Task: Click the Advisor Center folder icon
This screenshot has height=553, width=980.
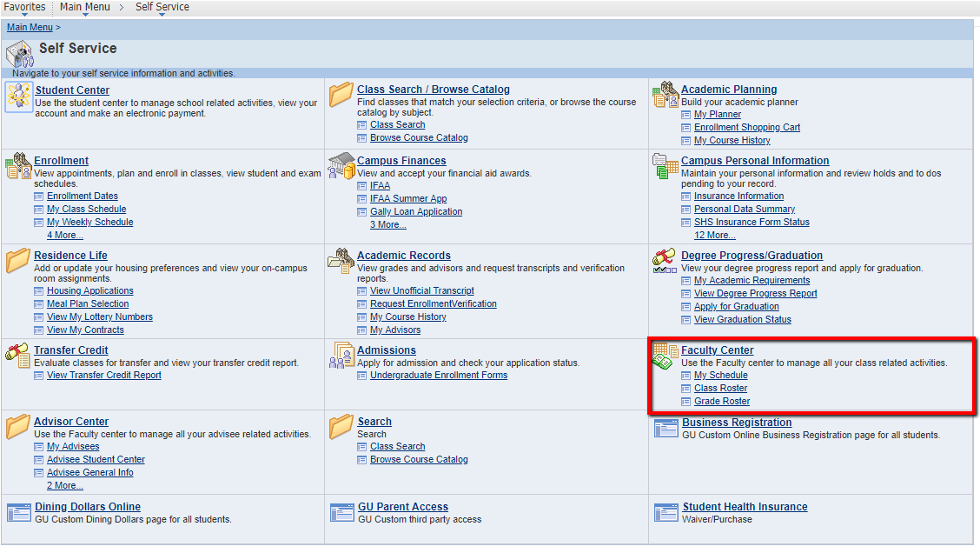Action: coord(18,427)
